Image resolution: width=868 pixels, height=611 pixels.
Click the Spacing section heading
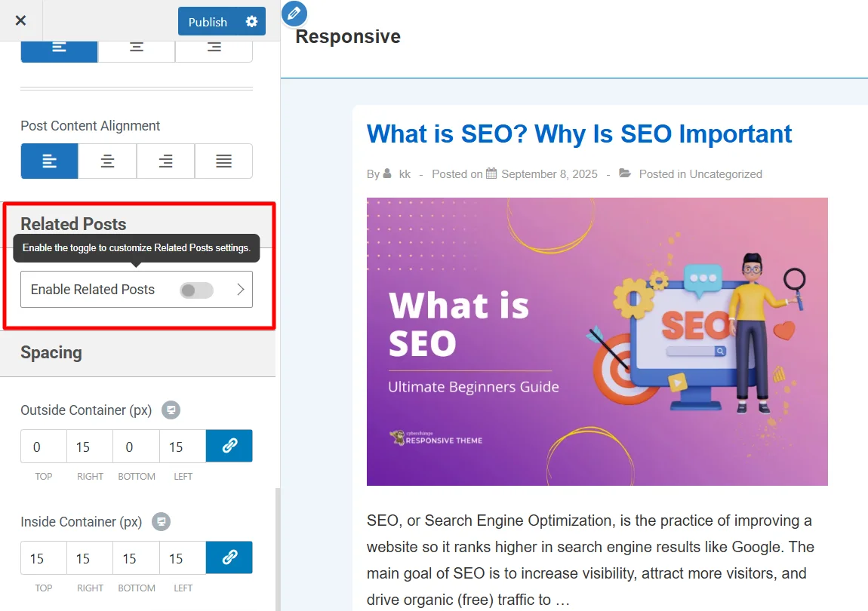[51, 352]
